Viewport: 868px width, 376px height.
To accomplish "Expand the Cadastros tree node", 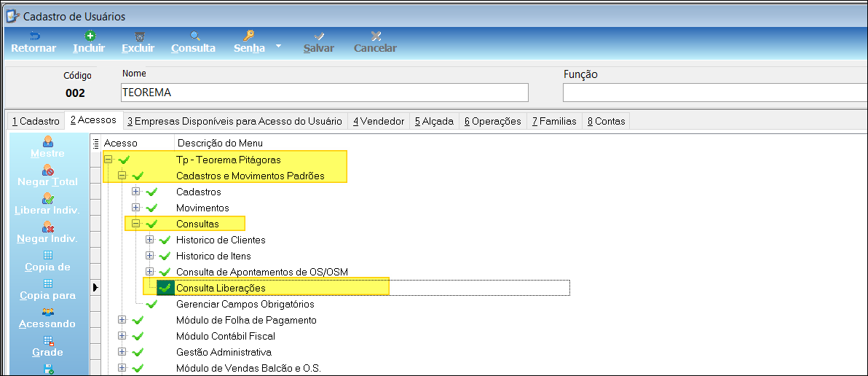I will (x=135, y=192).
